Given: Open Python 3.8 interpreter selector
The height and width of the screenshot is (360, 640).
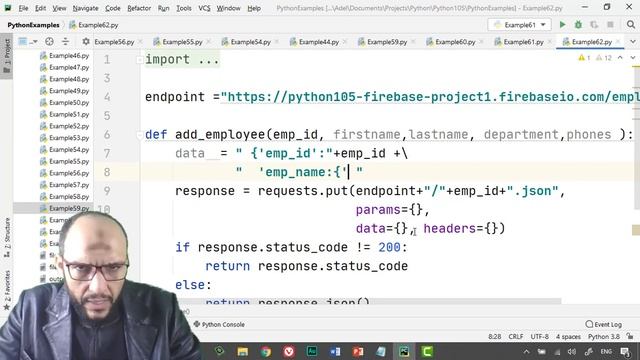Looking at the screenshot, I should click(604, 337).
